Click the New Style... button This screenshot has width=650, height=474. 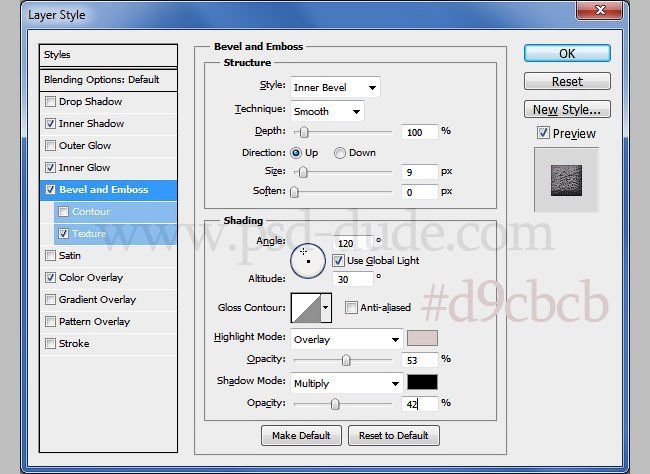coord(567,109)
